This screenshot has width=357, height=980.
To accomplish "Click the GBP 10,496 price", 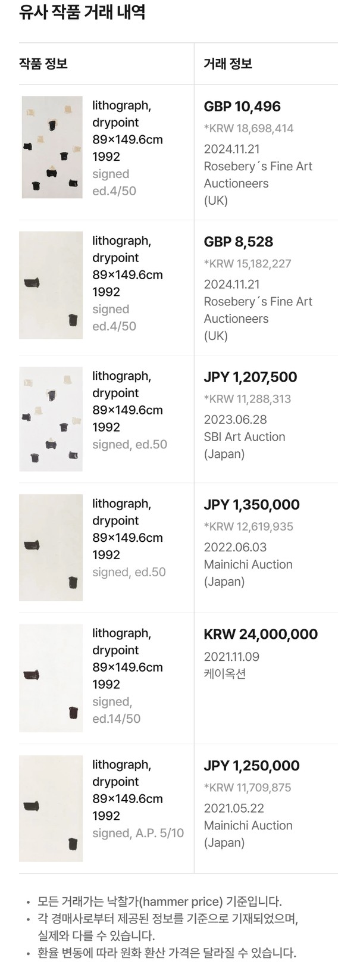I will click(x=242, y=107).
